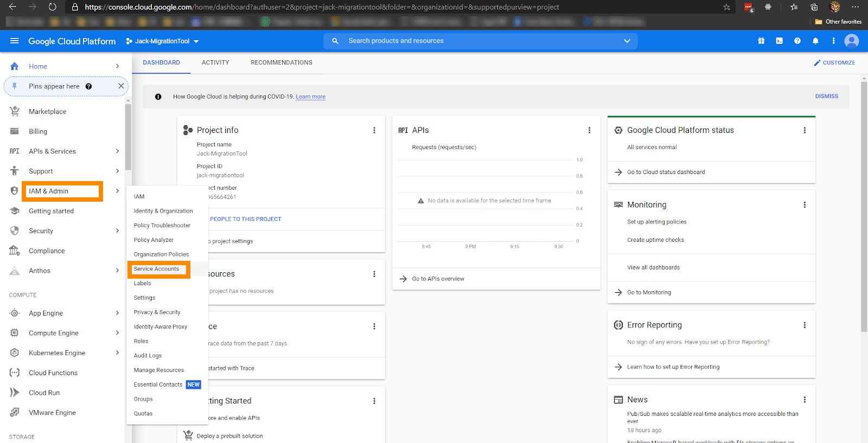Click View all dashboards link
The width and height of the screenshot is (868, 443).
(653, 268)
